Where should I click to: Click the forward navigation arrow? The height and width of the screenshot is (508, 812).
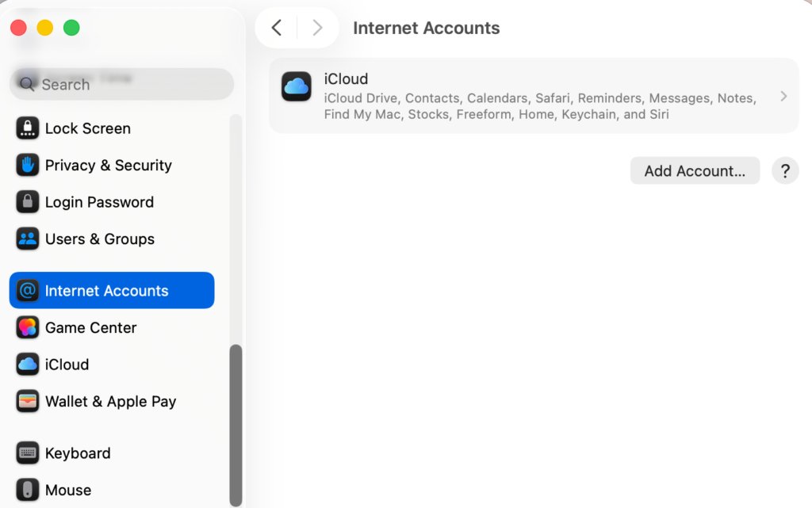click(x=317, y=27)
